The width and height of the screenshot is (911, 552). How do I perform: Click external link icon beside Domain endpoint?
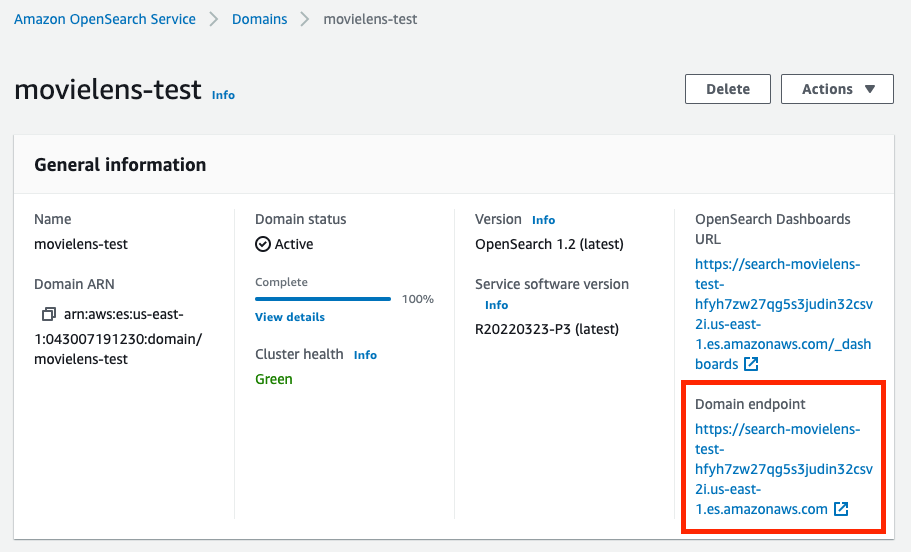pyautogui.click(x=841, y=509)
